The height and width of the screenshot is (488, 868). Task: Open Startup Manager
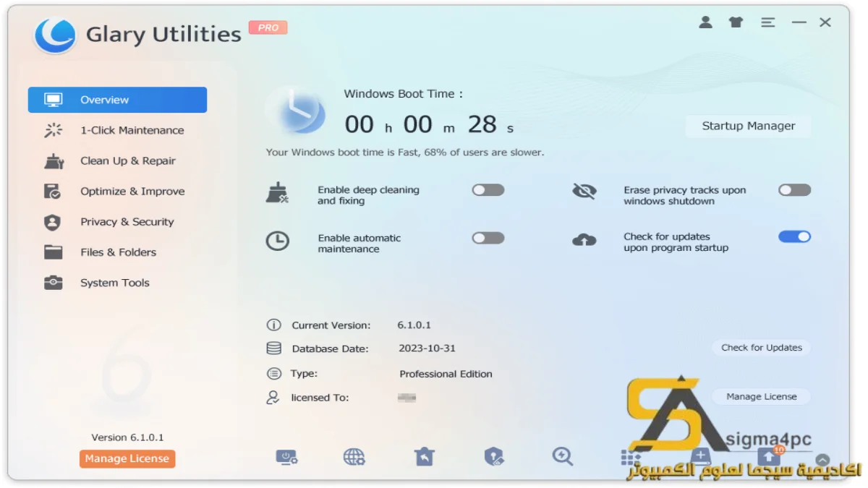(x=748, y=126)
